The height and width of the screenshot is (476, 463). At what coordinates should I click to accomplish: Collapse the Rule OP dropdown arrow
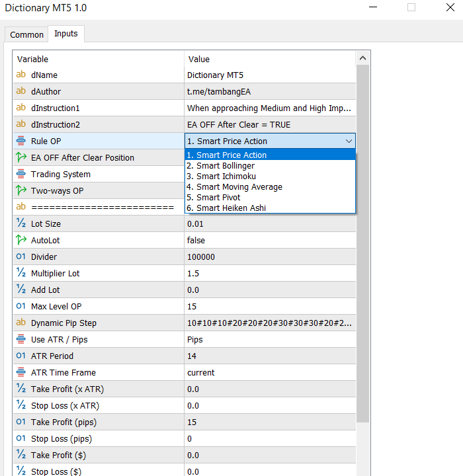tap(349, 141)
